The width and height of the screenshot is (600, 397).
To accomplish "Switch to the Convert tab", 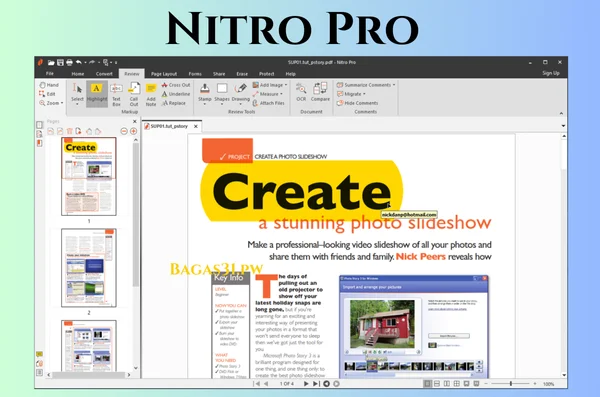I will tap(104, 74).
